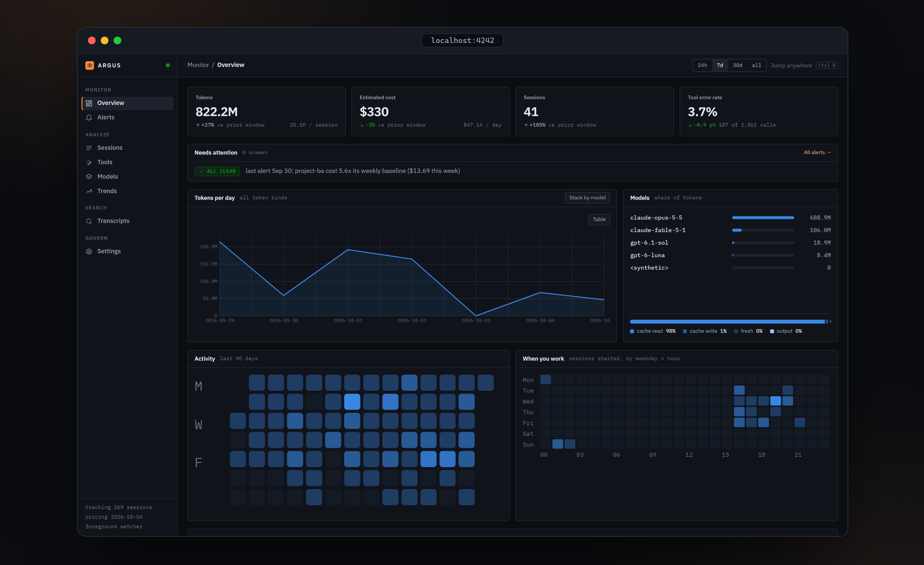Click the Monitor breadcrumb link

(198, 65)
